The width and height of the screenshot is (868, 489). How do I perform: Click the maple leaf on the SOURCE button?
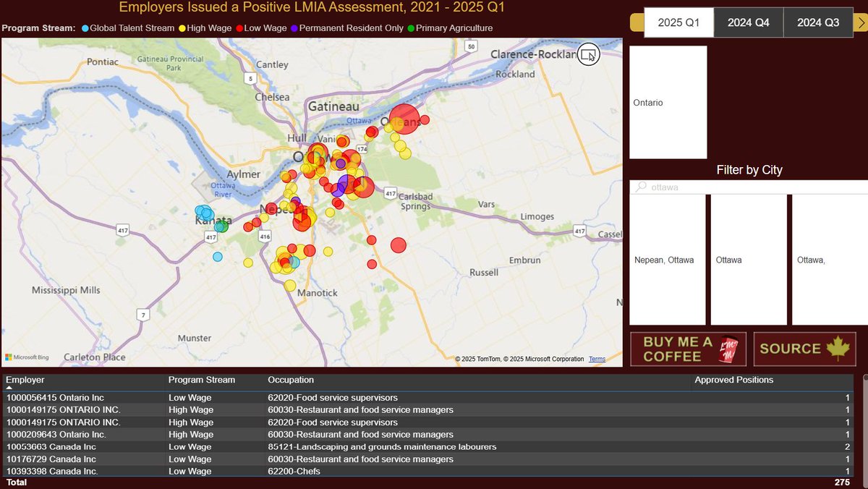[838, 349]
